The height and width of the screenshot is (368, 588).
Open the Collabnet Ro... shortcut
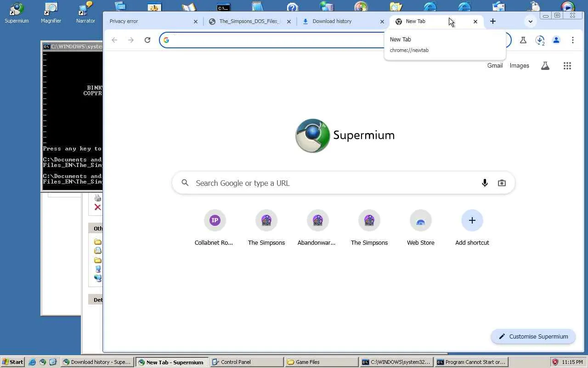[215, 228]
